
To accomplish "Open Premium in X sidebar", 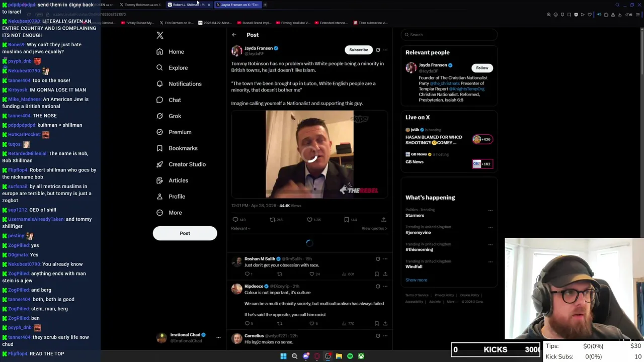I will (x=174, y=132).
